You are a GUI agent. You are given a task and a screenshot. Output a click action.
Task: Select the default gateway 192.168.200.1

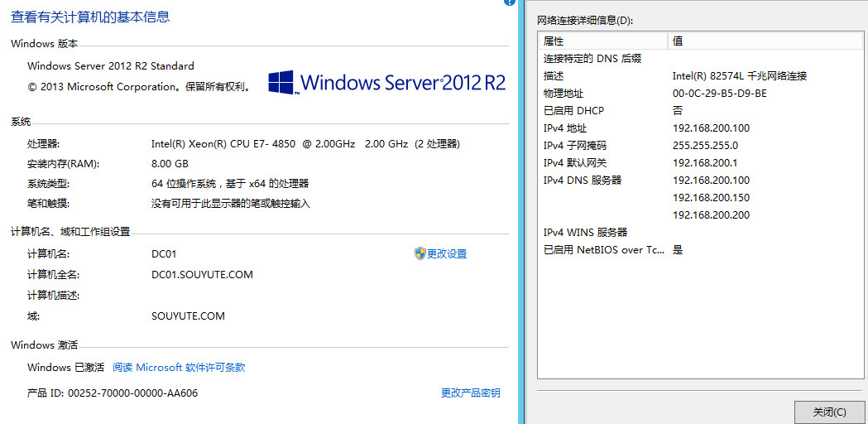click(x=705, y=163)
